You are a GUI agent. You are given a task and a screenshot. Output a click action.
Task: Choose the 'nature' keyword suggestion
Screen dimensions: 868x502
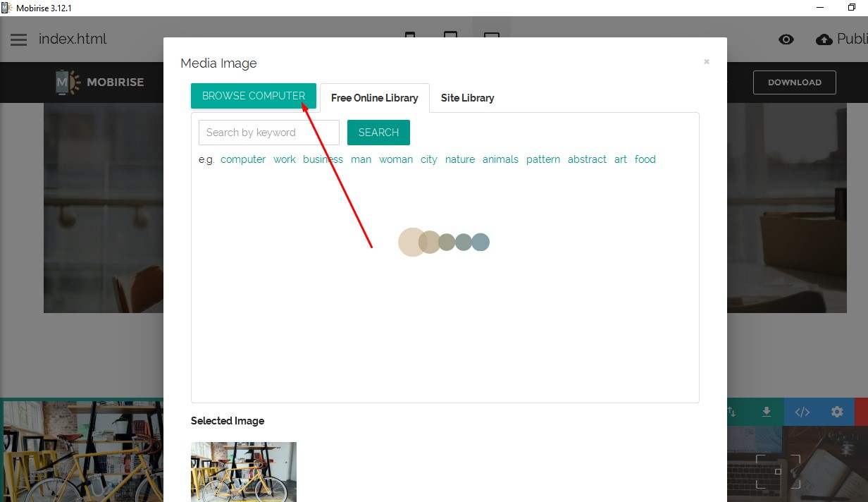(459, 159)
